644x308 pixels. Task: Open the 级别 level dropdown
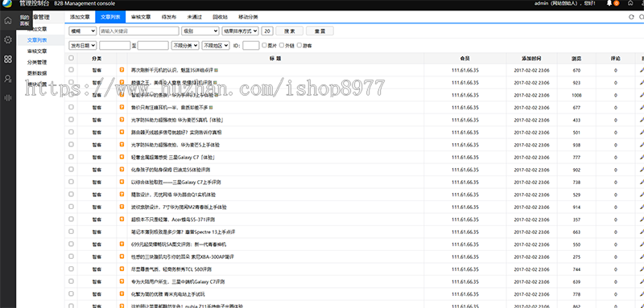tap(200, 31)
